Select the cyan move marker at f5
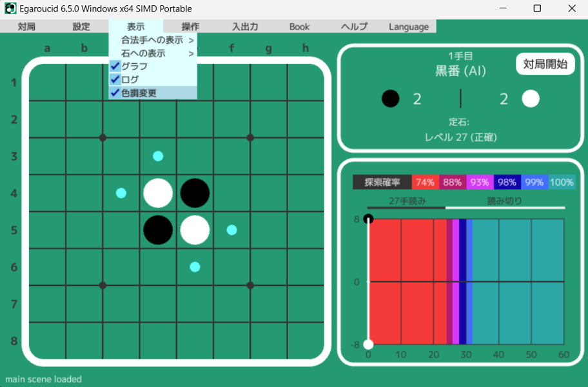 (232, 230)
